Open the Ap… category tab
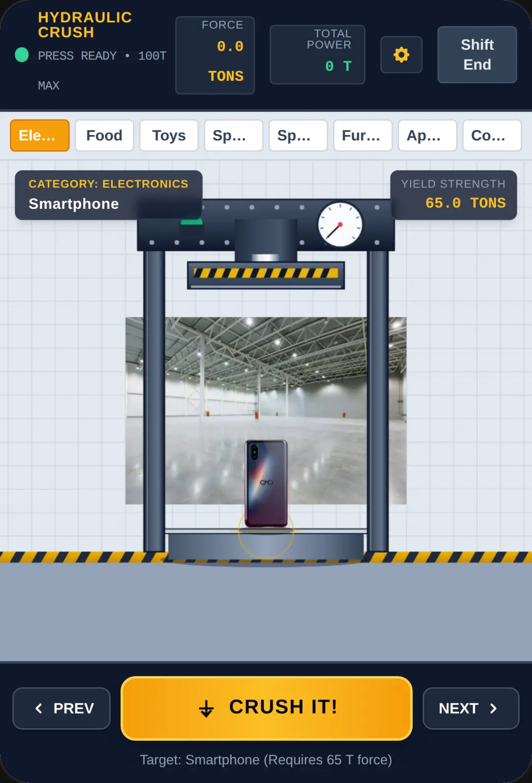 tap(428, 135)
